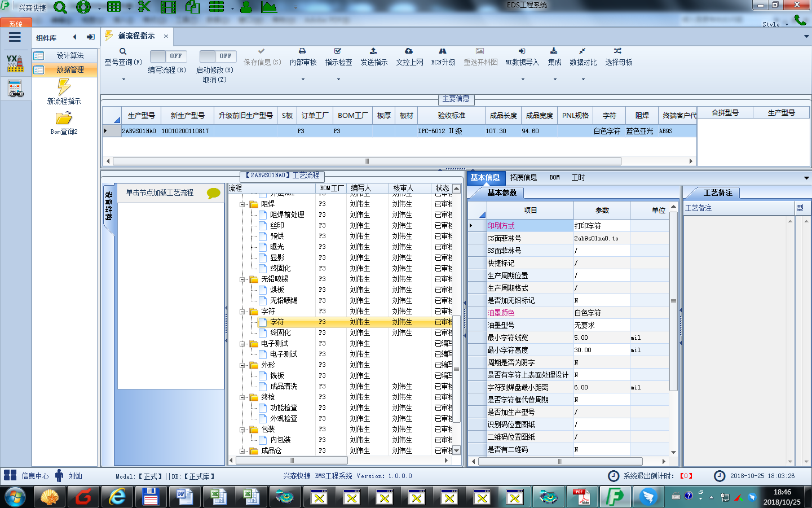This screenshot has width=812, height=508.
Task: Open dropdown arrow under 数据对比
Action: [x=583, y=80]
